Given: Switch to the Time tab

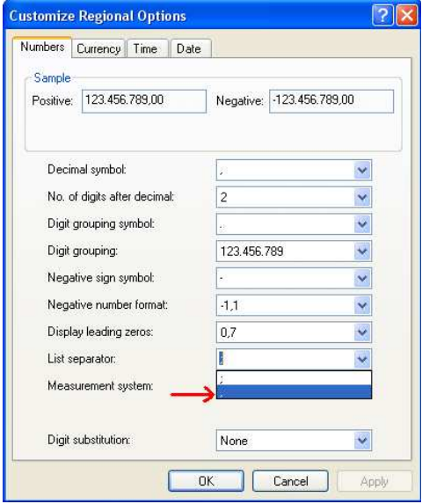Looking at the screenshot, I should [148, 49].
